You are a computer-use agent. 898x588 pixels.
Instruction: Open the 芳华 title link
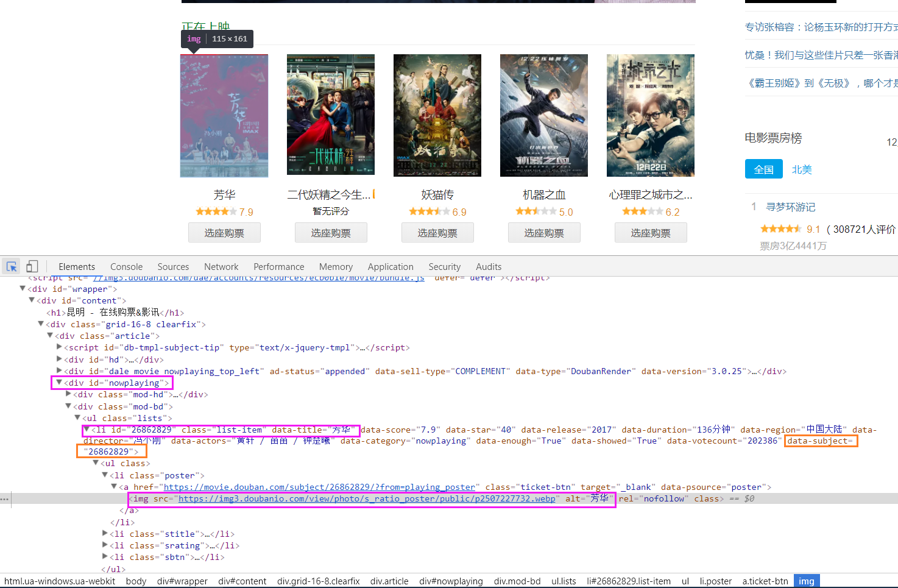coord(224,195)
